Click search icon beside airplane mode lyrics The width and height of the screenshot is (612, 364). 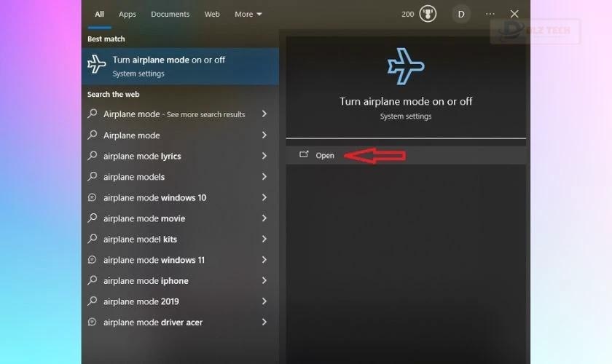pos(93,156)
